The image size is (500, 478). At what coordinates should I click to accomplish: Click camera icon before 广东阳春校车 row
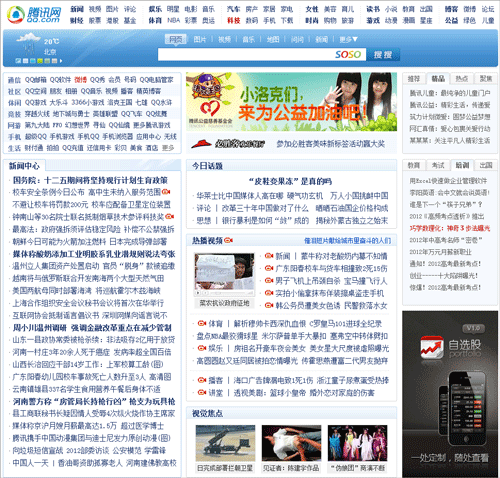(269, 268)
